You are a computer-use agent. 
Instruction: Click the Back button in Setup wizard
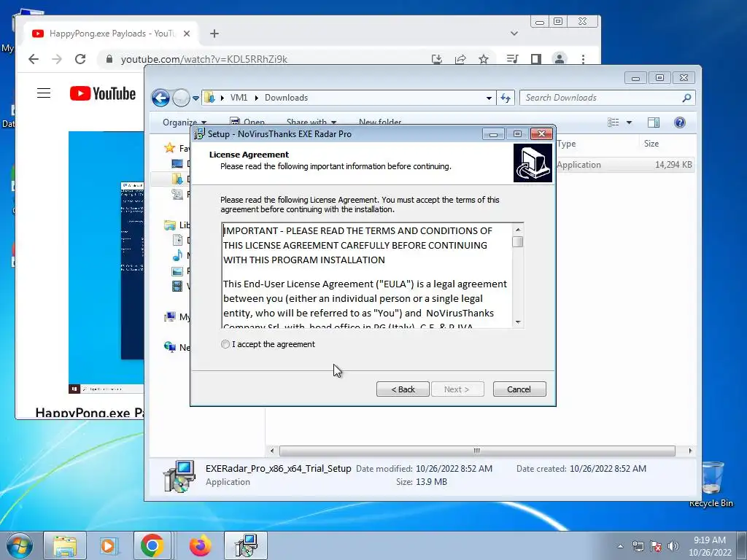coord(403,389)
